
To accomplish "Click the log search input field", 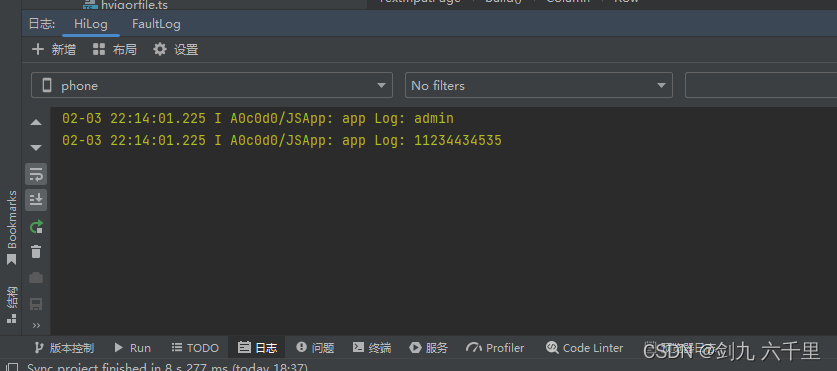I will (761, 85).
